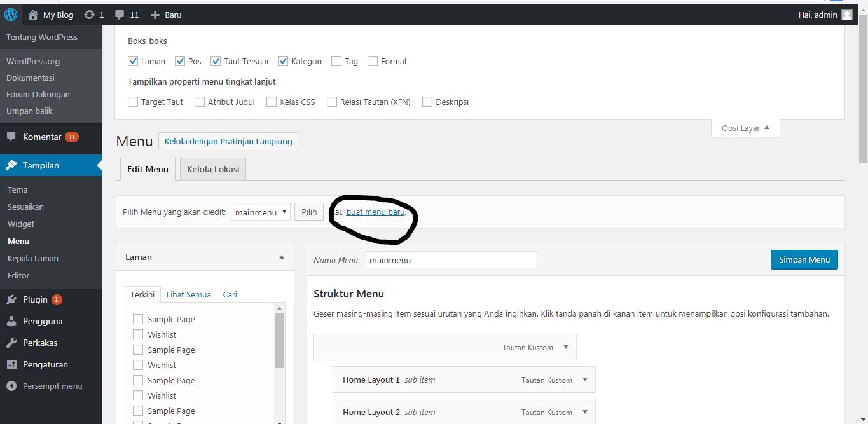Image resolution: width=868 pixels, height=424 pixels.
Task: Open the mainmenu selection dropdown
Action: pos(261,212)
